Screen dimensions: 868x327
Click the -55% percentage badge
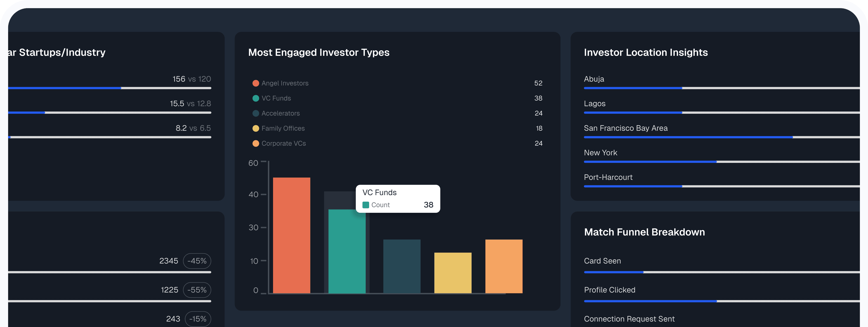tap(197, 290)
